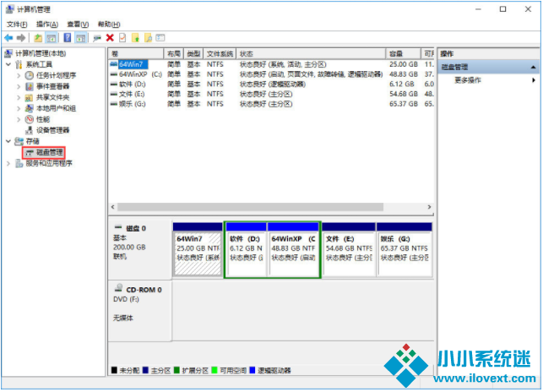Click the 48.83 GB capacity cell
Screen dimensions: 543x392
pos(404,74)
